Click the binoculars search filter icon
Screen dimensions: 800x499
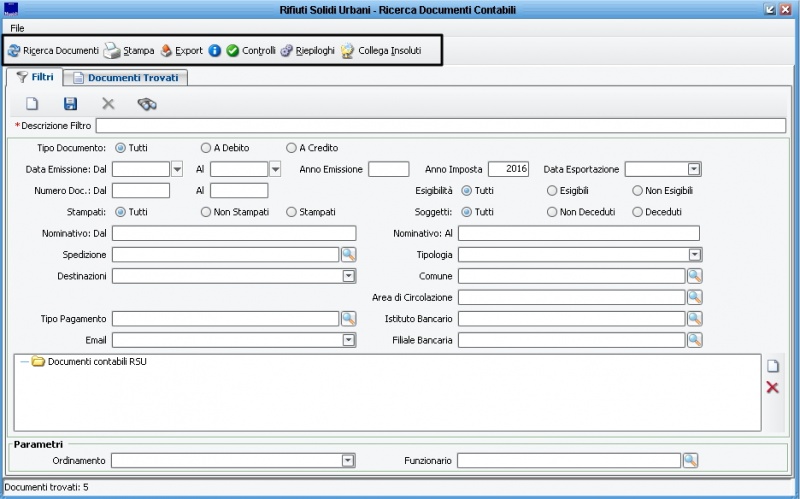coord(147,103)
